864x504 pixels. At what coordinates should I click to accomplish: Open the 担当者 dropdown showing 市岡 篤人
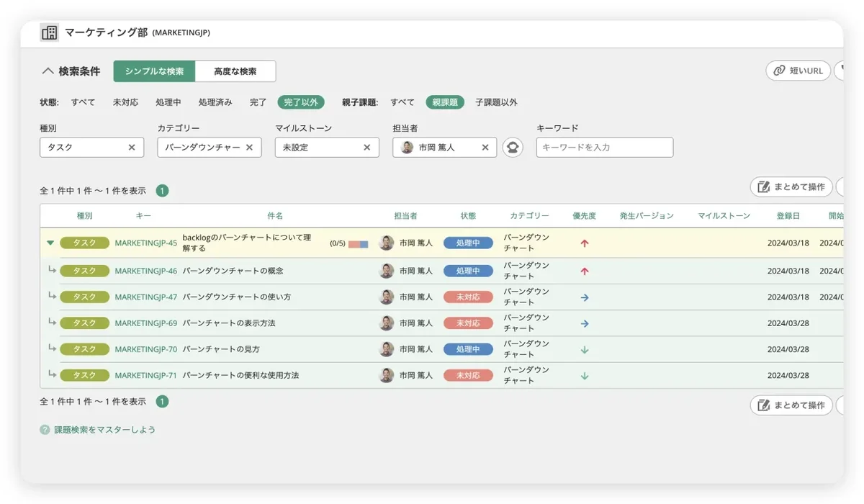(444, 147)
